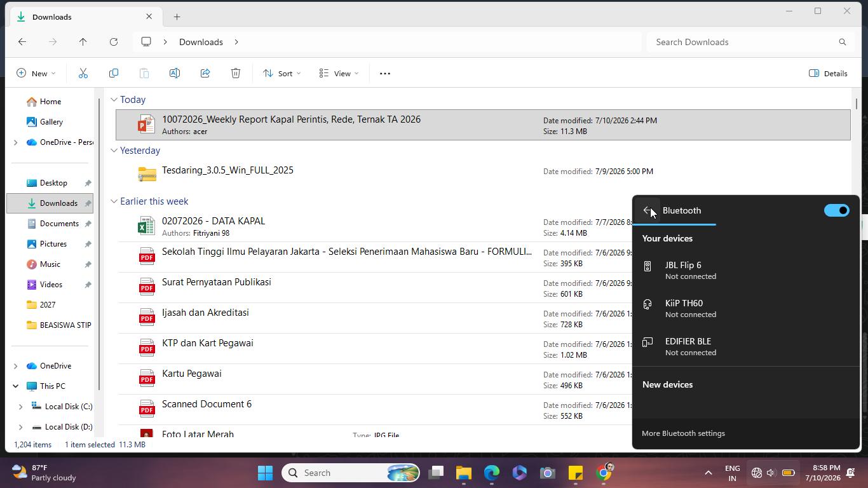
Task: Open the See more ellipsis menu
Action: [x=385, y=73]
